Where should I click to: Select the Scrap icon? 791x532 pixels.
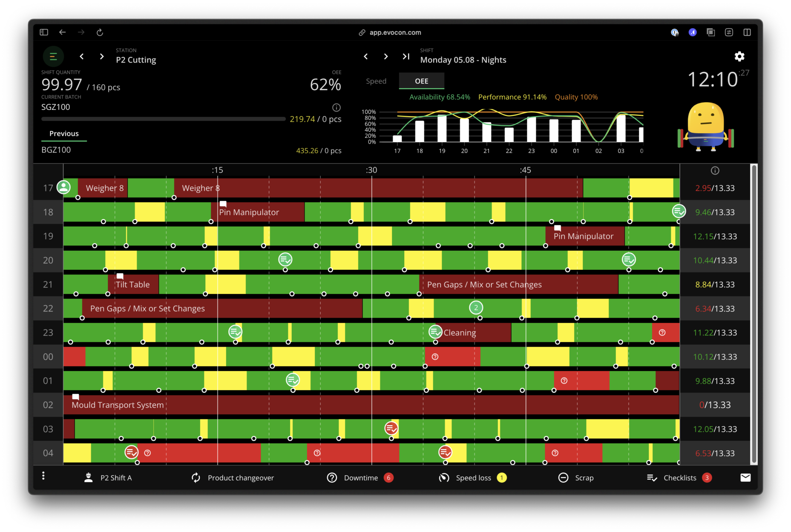pyautogui.click(x=563, y=478)
